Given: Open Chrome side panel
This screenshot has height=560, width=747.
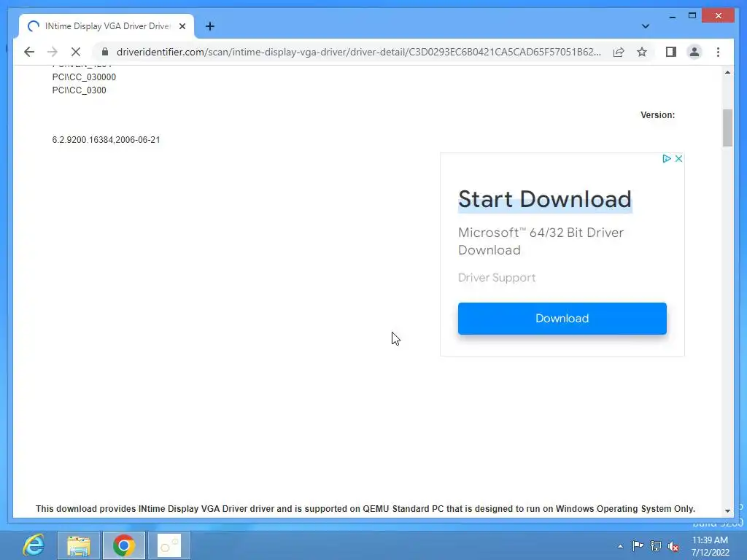Looking at the screenshot, I should coord(671,52).
